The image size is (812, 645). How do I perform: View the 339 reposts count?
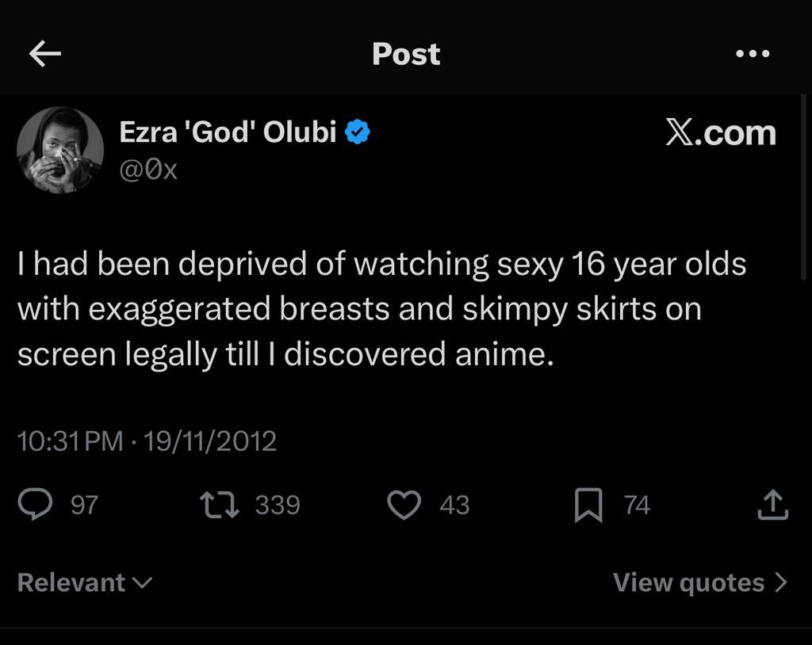point(278,505)
